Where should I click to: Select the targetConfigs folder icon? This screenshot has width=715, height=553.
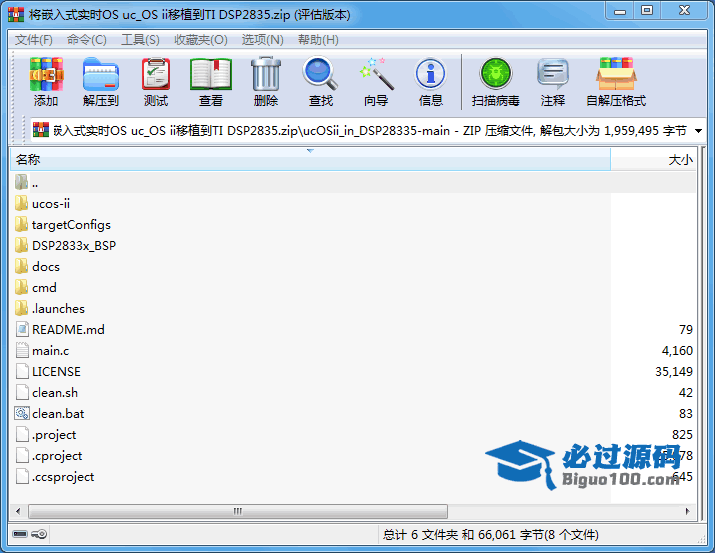tap(21, 224)
